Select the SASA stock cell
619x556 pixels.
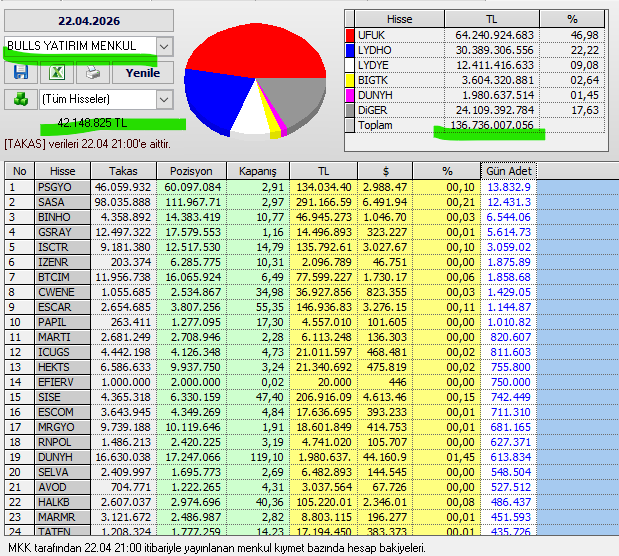(x=62, y=202)
